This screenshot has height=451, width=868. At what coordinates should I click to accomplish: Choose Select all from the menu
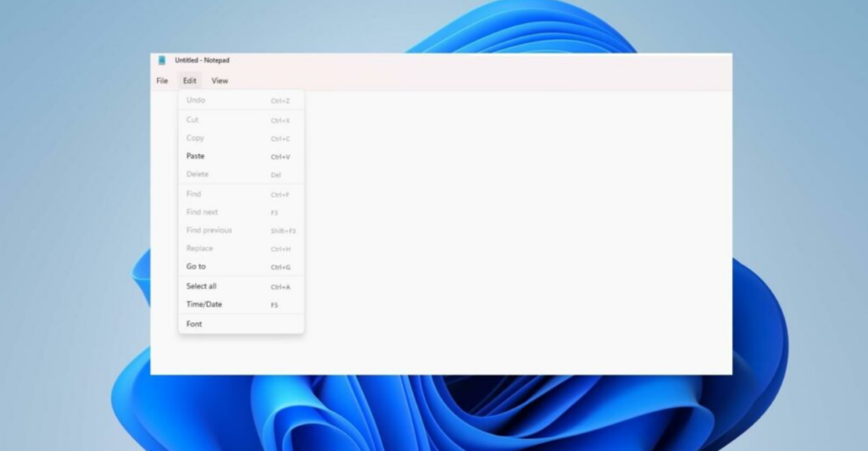pos(242,287)
